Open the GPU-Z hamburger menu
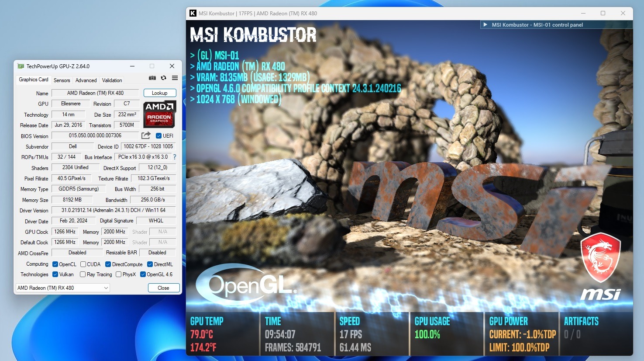Image resolution: width=644 pixels, height=361 pixels. click(175, 78)
